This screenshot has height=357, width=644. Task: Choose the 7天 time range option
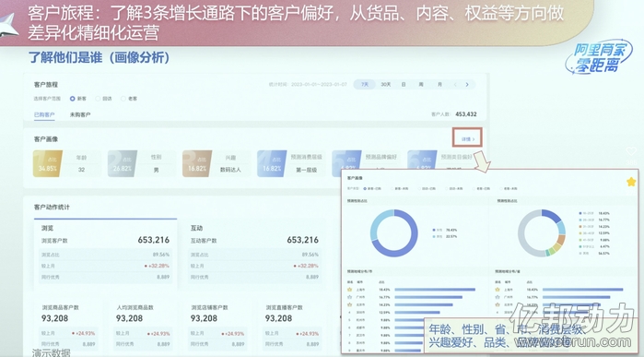365,85
